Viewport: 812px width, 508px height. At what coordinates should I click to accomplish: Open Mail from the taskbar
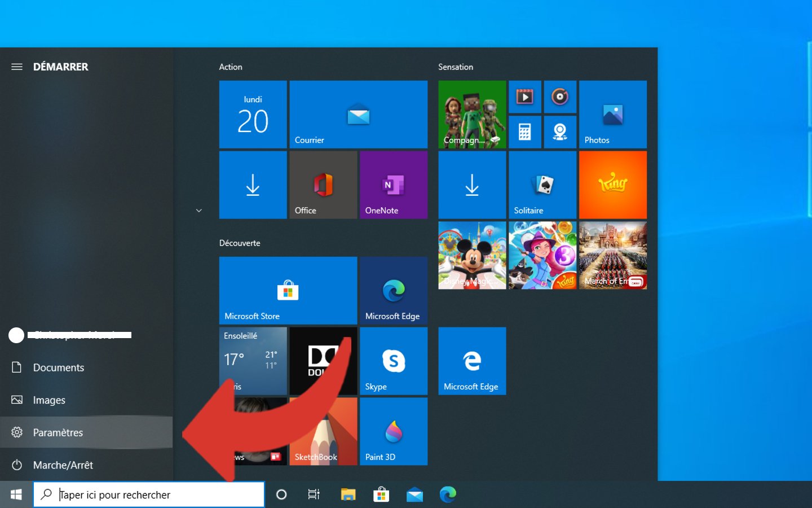click(414, 494)
